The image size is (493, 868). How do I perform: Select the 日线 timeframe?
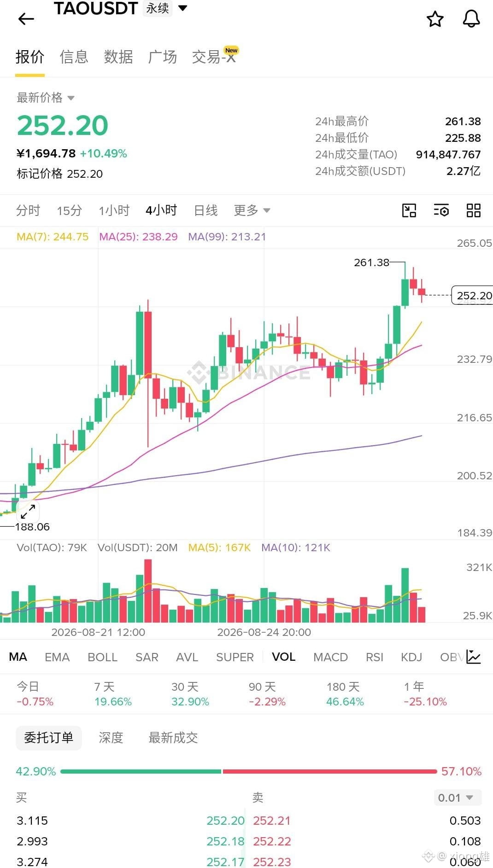[x=205, y=210]
